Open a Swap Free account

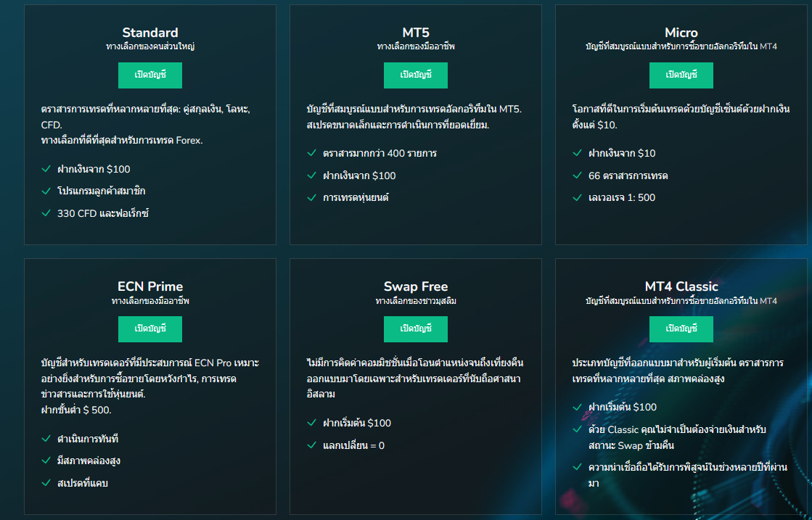point(416,329)
